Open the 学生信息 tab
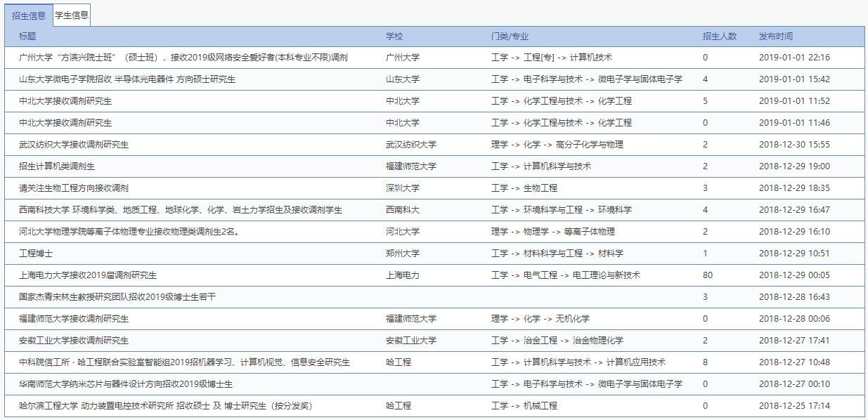 (x=72, y=15)
